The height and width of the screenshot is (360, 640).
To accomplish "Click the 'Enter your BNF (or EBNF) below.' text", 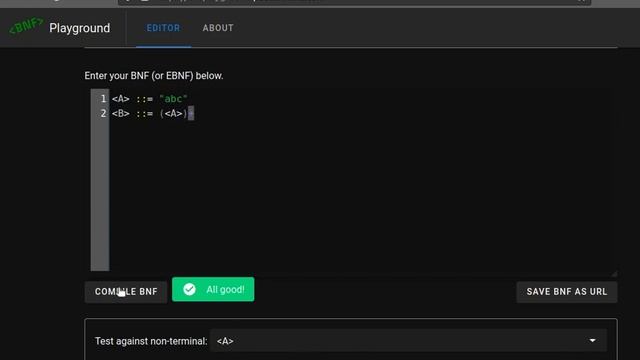I will (x=154, y=76).
